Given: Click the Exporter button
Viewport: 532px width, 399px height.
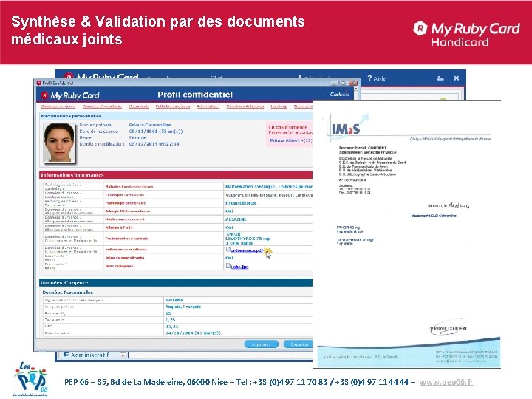Looking at the screenshot, I should coord(299,344).
